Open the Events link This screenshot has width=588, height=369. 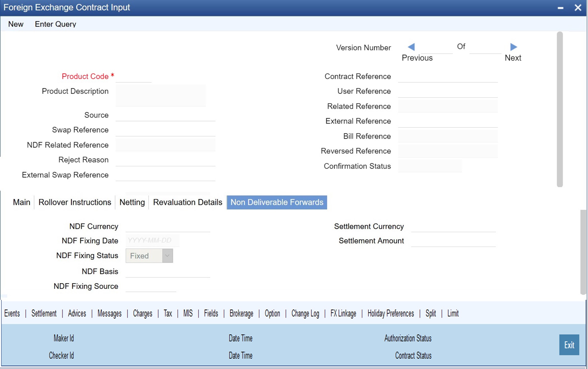pyautogui.click(x=12, y=313)
